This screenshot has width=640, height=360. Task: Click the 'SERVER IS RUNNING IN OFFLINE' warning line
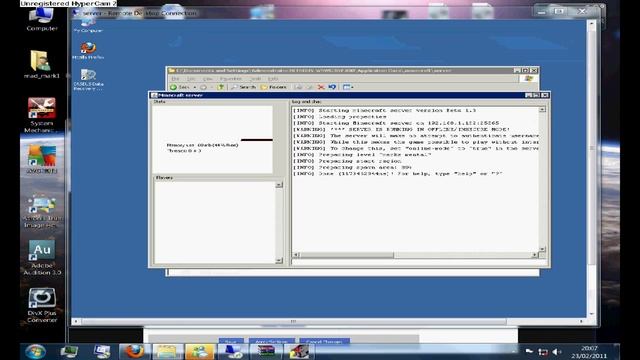point(401,129)
